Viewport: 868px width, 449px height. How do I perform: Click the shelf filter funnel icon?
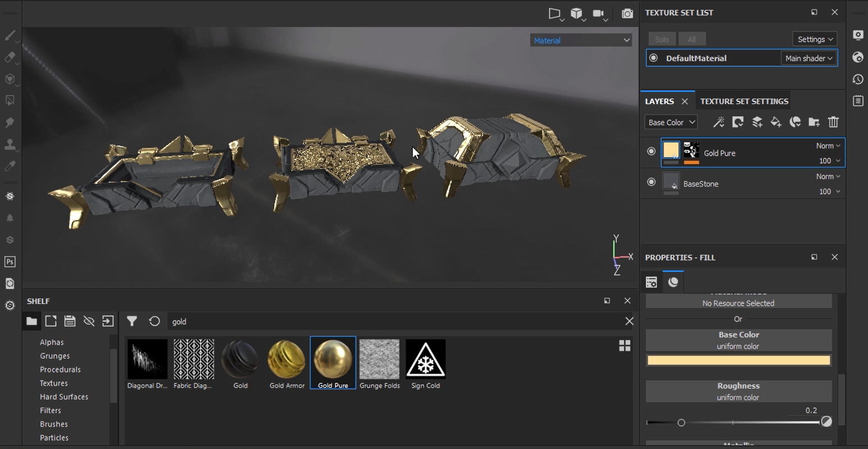[132, 321]
